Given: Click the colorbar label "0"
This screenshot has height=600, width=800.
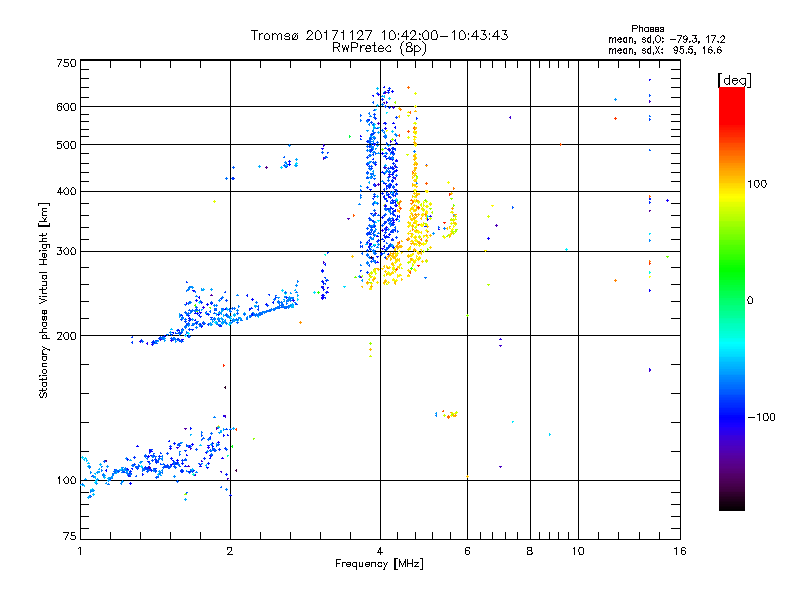Looking at the screenshot, I should [x=750, y=301].
